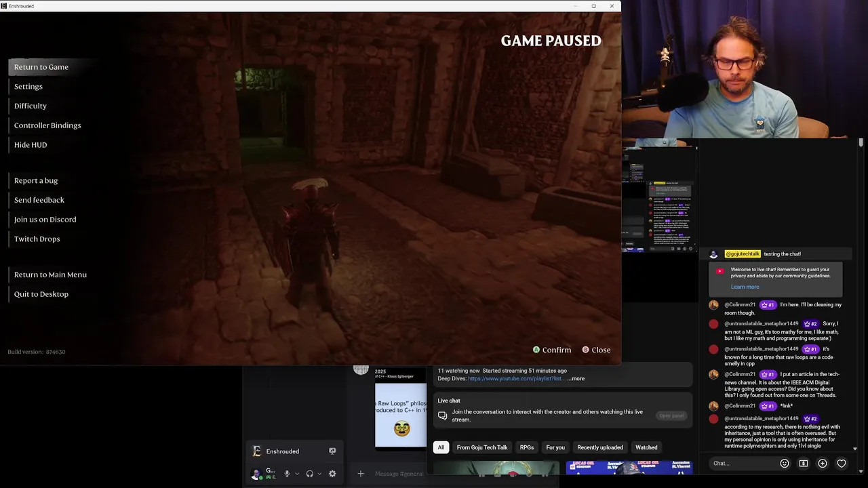Send a heart reaction in chat

click(842, 464)
